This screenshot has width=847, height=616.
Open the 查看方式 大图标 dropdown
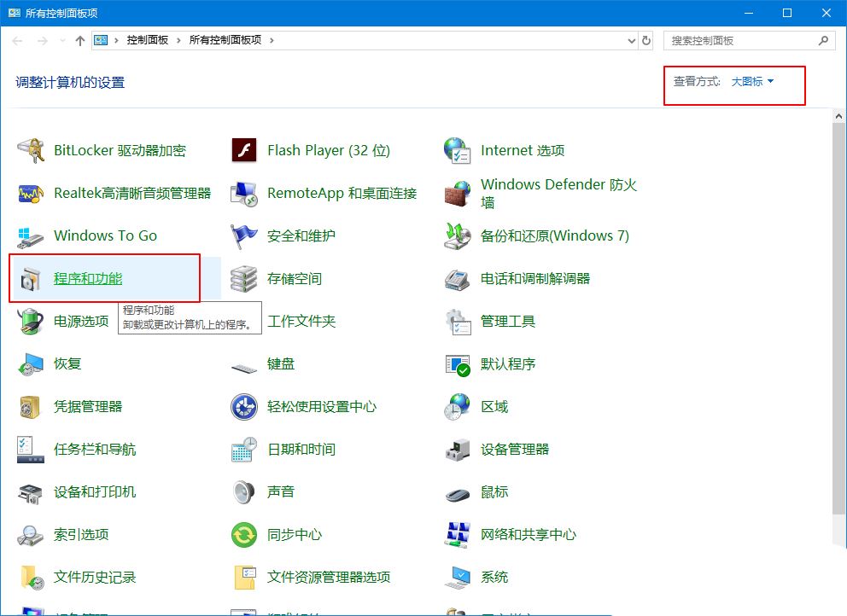coord(752,82)
